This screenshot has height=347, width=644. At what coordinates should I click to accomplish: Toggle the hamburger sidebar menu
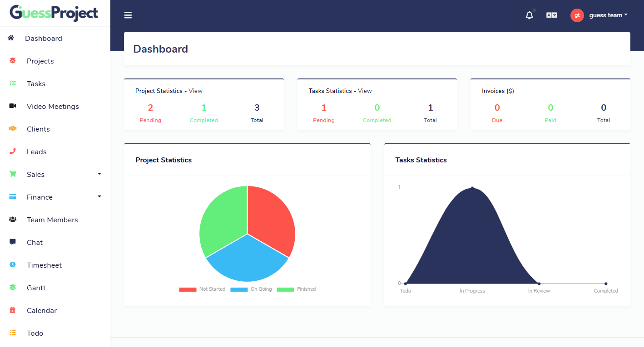tap(128, 15)
